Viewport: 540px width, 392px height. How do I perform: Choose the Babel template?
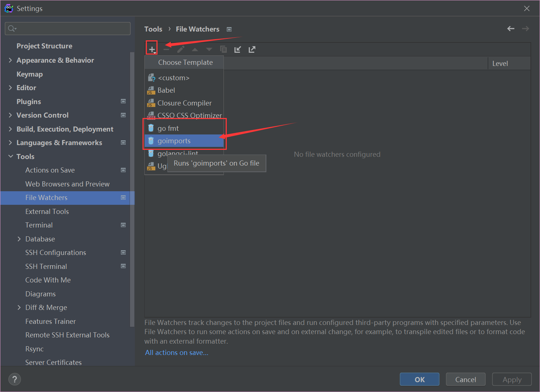point(184,90)
